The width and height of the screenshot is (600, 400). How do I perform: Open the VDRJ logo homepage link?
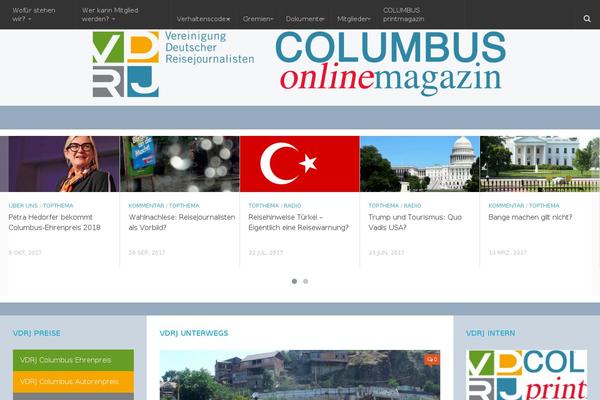pyautogui.click(x=126, y=64)
